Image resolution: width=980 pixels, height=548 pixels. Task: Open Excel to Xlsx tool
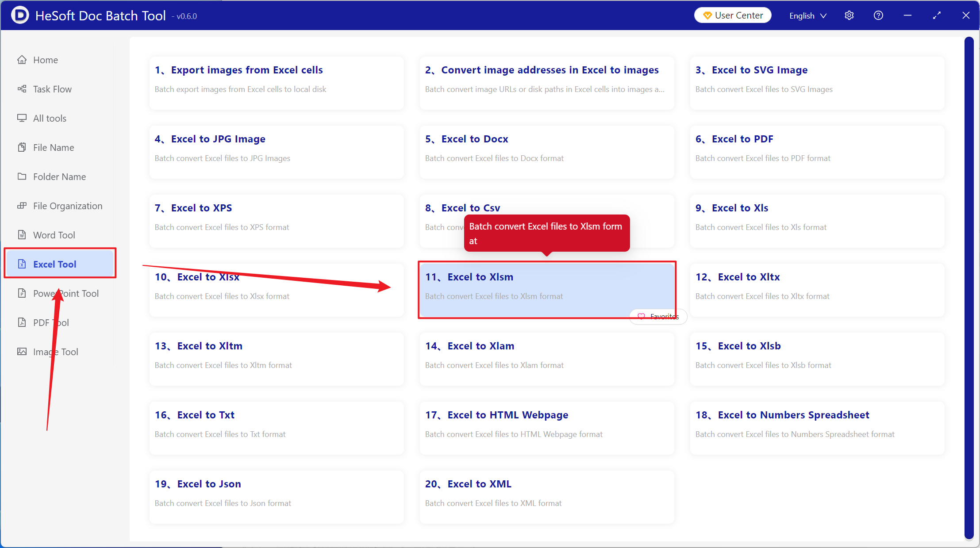click(277, 290)
